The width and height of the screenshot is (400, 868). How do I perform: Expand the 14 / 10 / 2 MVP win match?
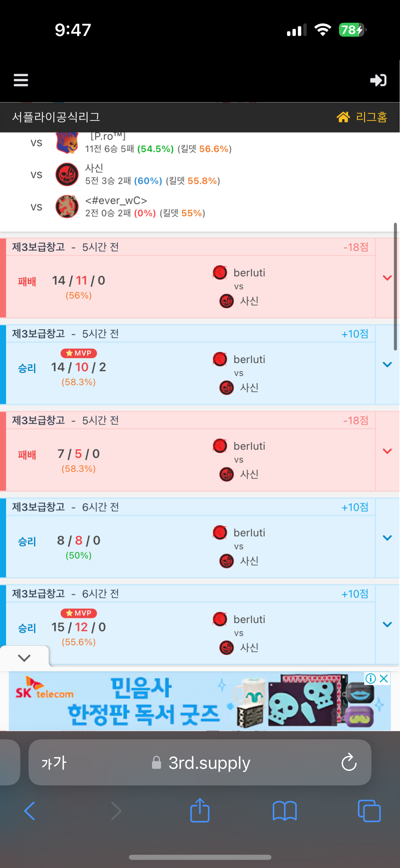pyautogui.click(x=387, y=365)
